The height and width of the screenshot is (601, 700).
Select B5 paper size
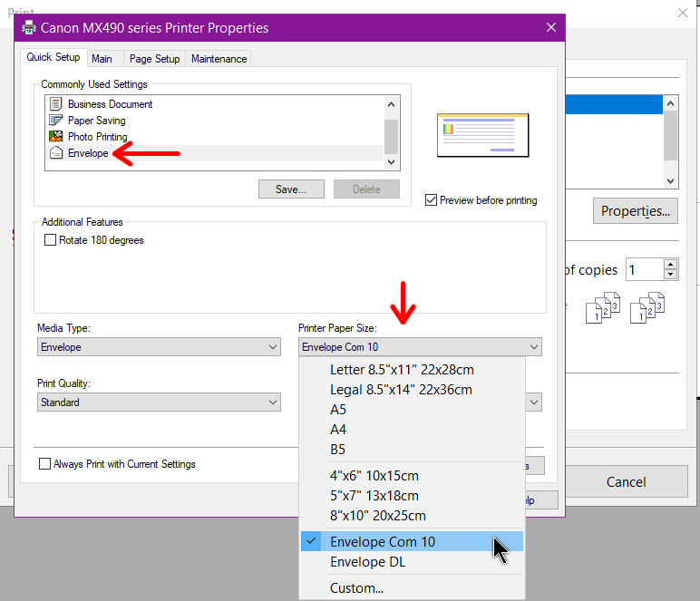tap(412, 450)
